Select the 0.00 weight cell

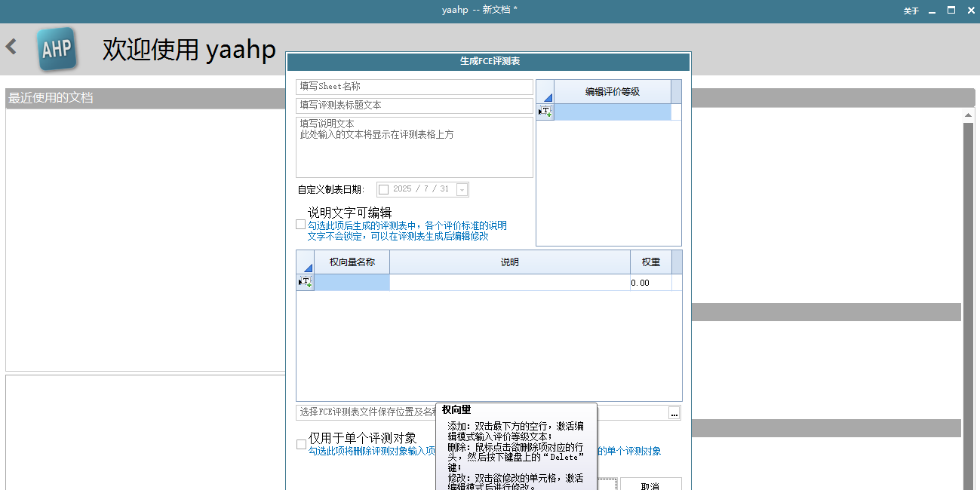click(x=650, y=283)
